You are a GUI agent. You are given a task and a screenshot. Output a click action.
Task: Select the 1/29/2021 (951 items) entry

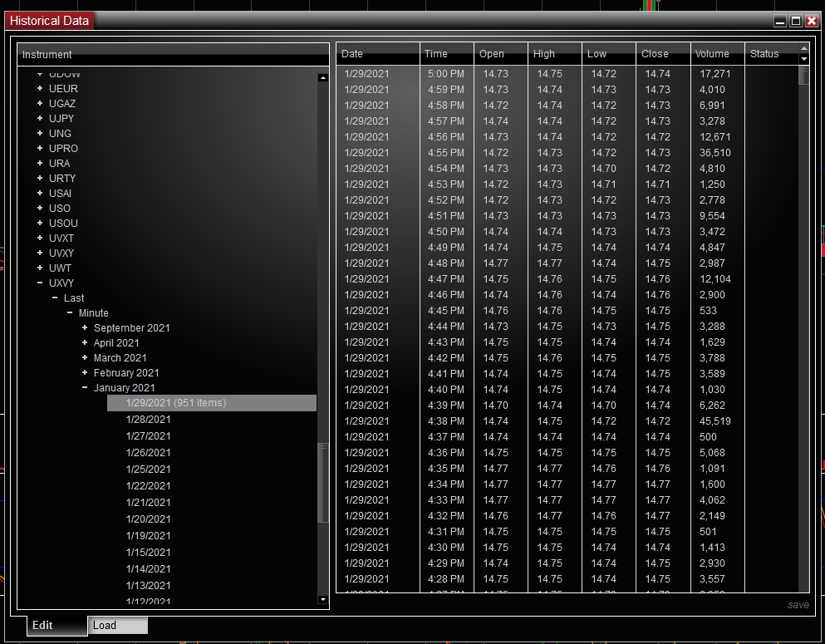(212, 403)
